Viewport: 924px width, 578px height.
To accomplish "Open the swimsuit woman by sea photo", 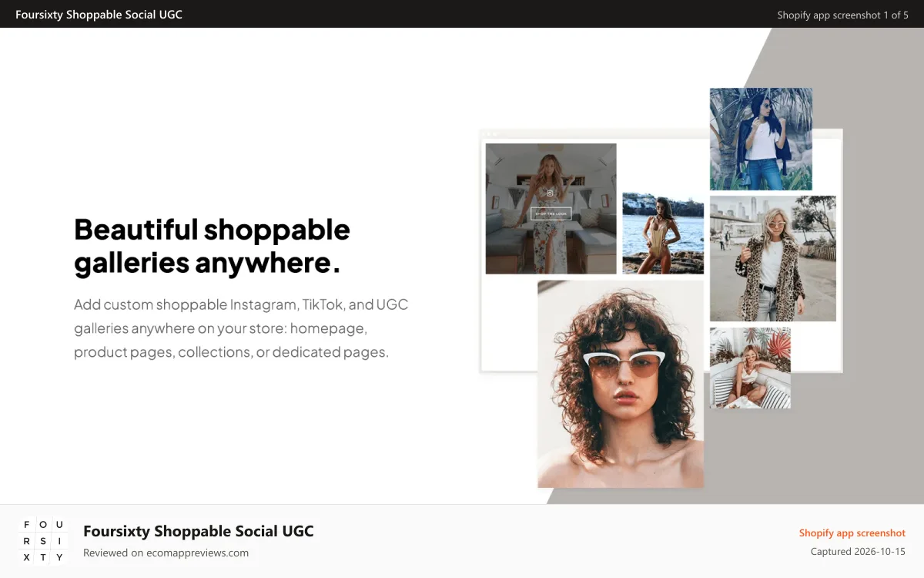I will (663, 233).
